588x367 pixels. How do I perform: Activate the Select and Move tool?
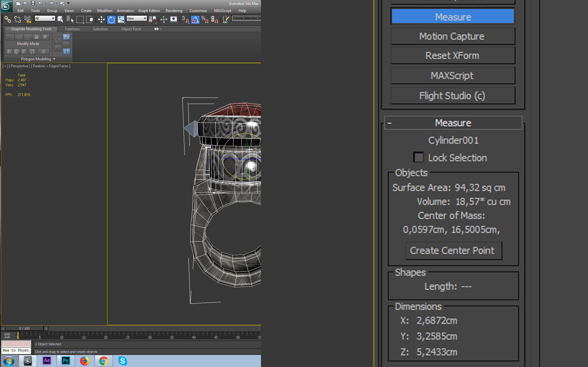[x=101, y=20]
